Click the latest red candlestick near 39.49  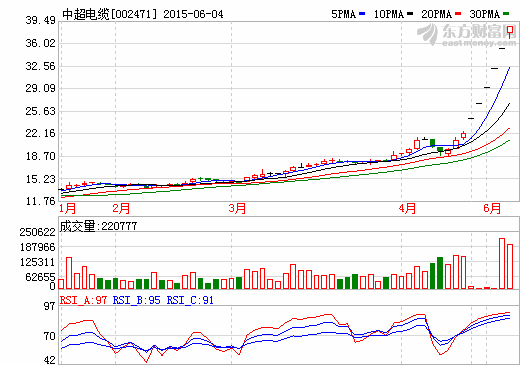tap(510, 31)
